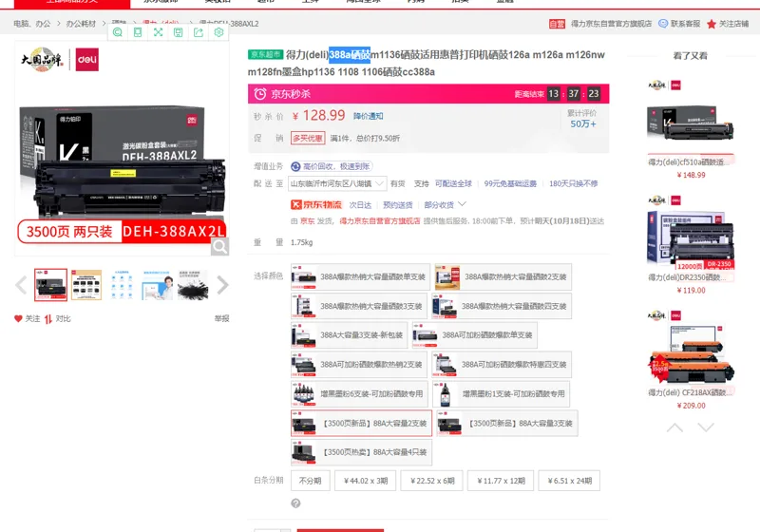Expand the 部分收货 chevron
Screen dimensions: 760x532
tap(462, 204)
